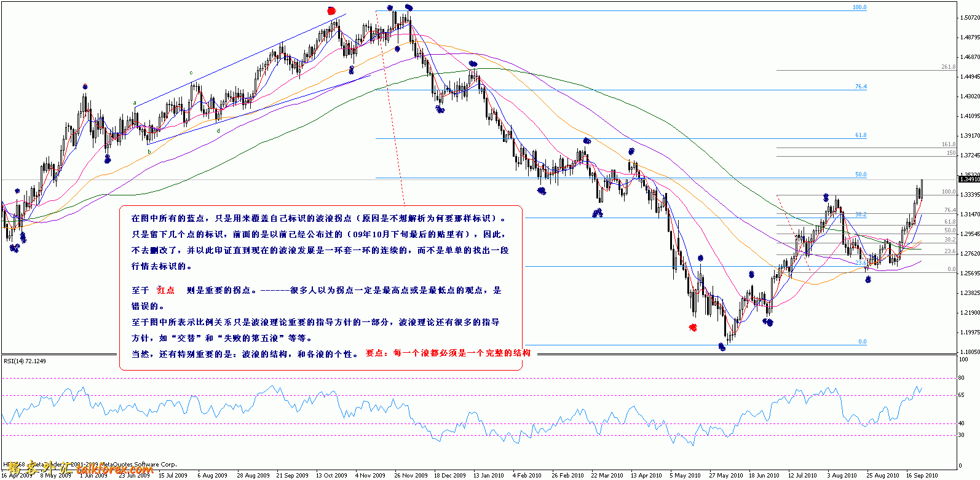Click the 13 Apr 2010 date label
Image resolution: width=980 pixels, height=480 pixels.
pyautogui.click(x=646, y=475)
